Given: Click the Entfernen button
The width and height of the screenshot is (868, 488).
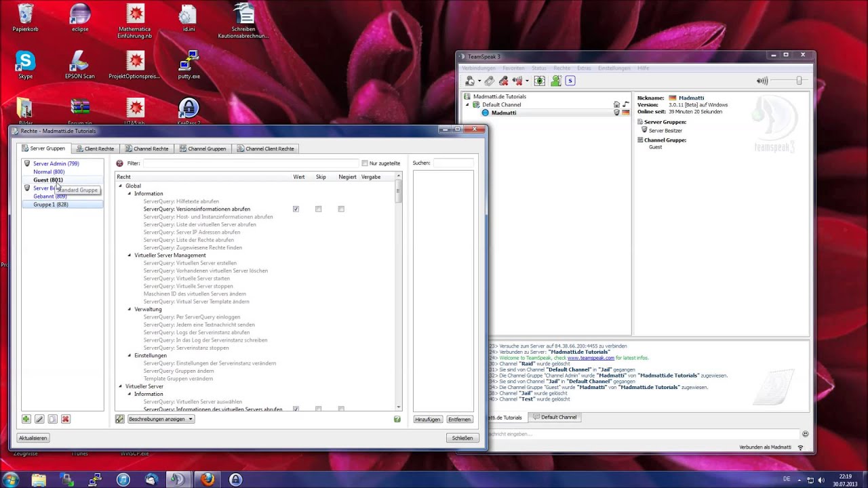Looking at the screenshot, I should (460, 420).
